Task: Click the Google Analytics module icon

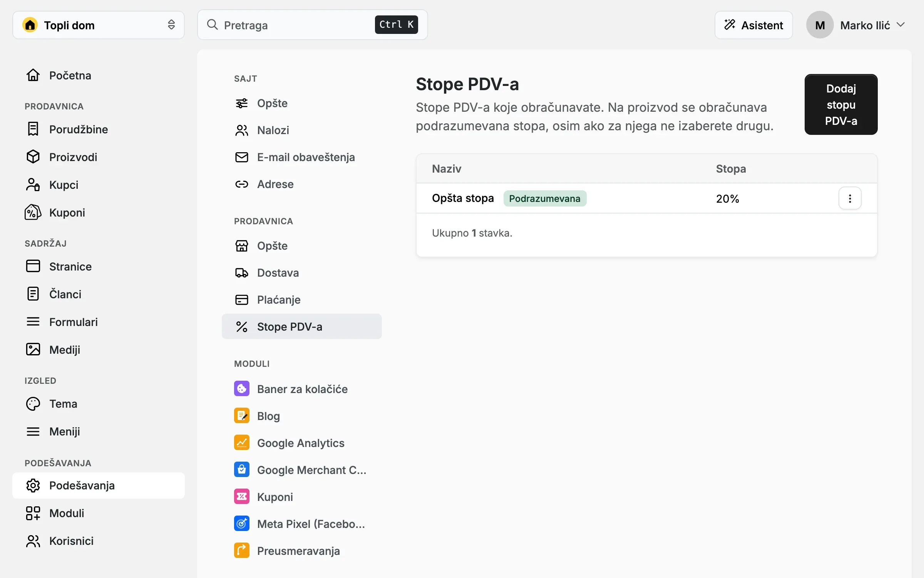Action: [x=242, y=443]
